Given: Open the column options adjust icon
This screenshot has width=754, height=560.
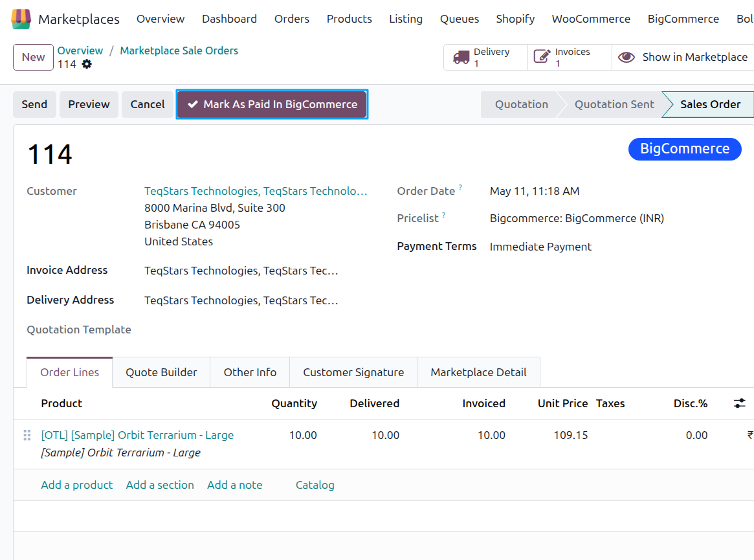Looking at the screenshot, I should (740, 403).
